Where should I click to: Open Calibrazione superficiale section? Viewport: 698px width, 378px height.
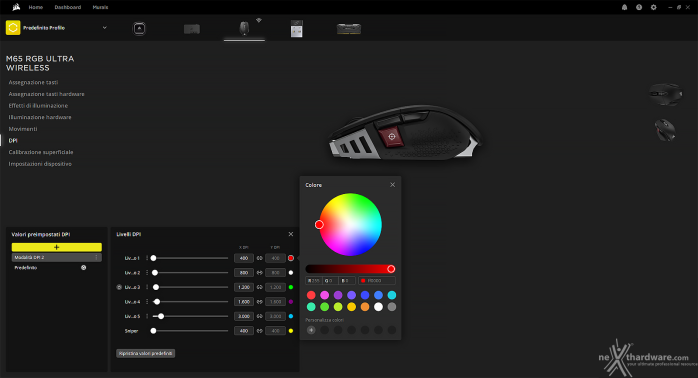(x=41, y=152)
